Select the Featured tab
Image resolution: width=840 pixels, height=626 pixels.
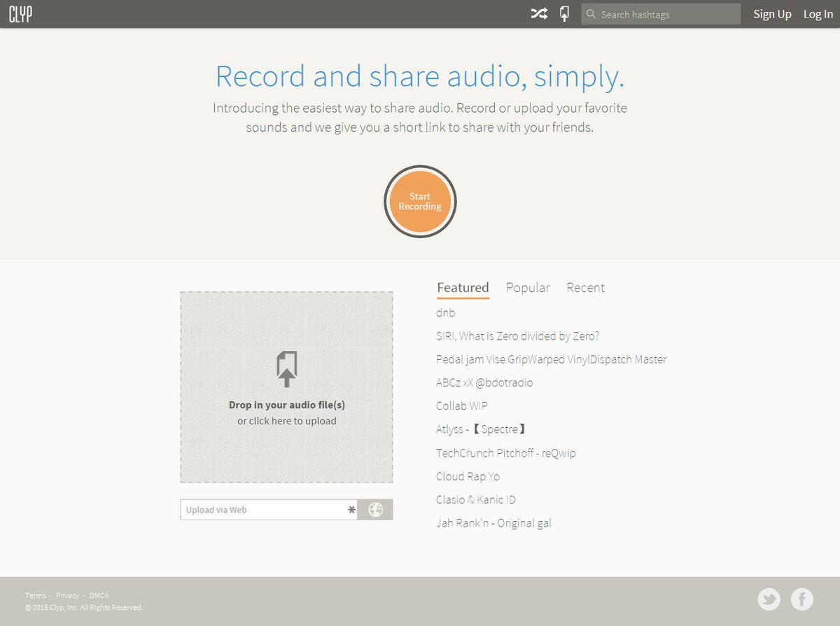463,288
